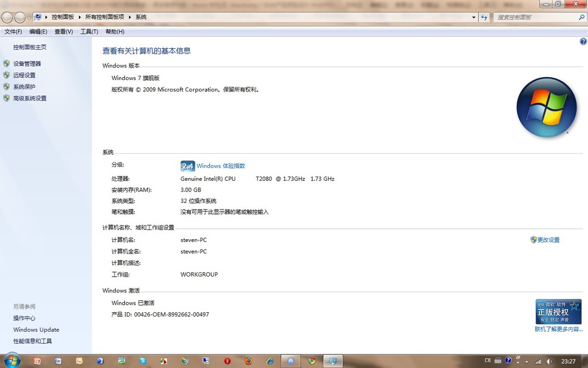Open the recent pages dropdown next to Forward
The width and height of the screenshot is (588, 368).
[29, 18]
